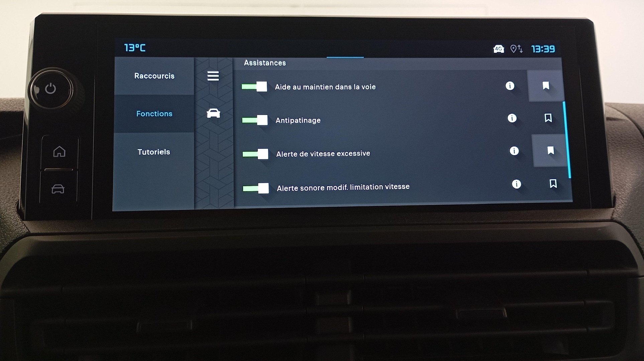
Task: Click Alerte sonore modif. limitation vitesse label
Action: 343,187
